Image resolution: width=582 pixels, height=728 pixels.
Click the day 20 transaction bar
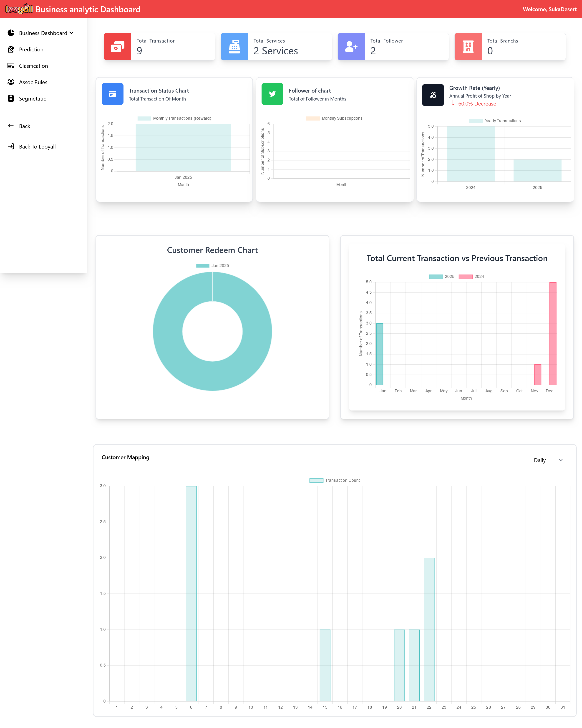coord(399,665)
